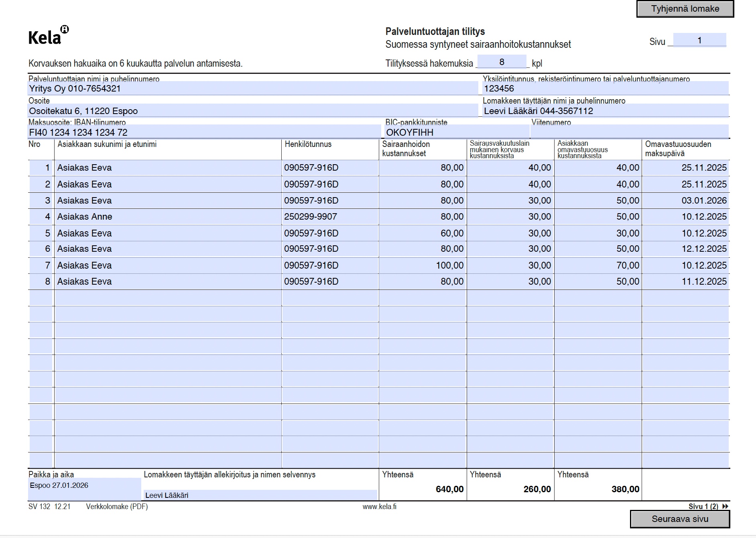
Task: Select the Yksilöintitunnus field with 123456
Action: (606, 88)
